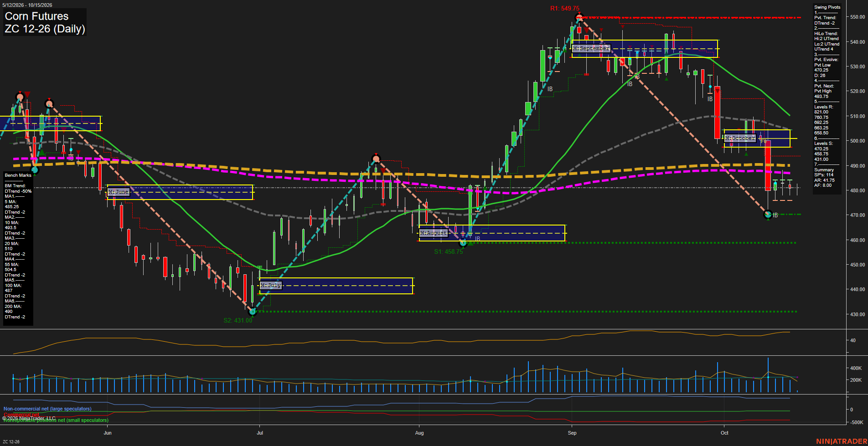Click the "R1: 549.75" resistance label
The height and width of the screenshot is (446, 868).
[x=565, y=9]
